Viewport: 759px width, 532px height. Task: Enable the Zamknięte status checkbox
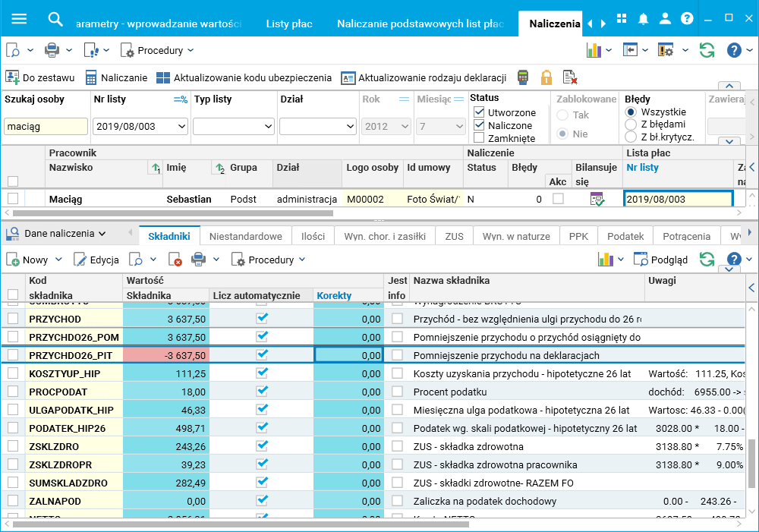pyautogui.click(x=479, y=138)
